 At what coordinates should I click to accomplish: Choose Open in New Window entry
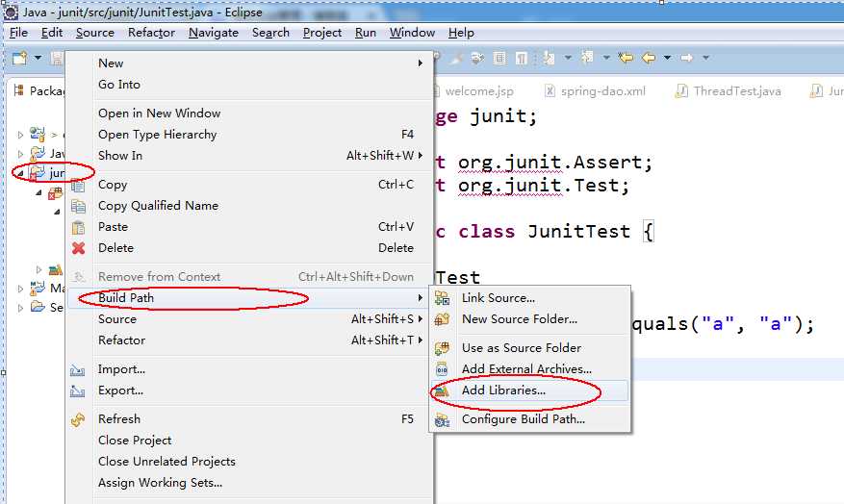(x=248, y=113)
